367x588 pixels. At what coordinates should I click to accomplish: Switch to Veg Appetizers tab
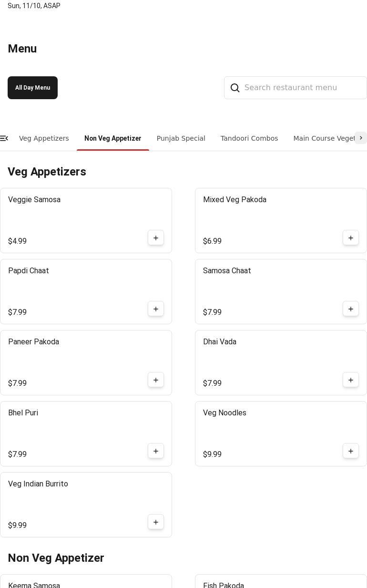tap(44, 138)
